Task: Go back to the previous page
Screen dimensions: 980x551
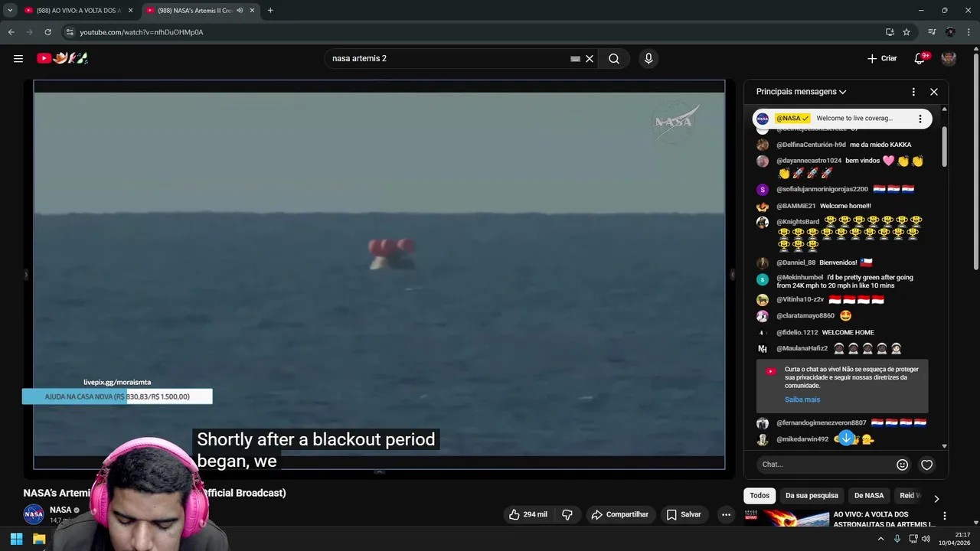Action: (x=11, y=32)
